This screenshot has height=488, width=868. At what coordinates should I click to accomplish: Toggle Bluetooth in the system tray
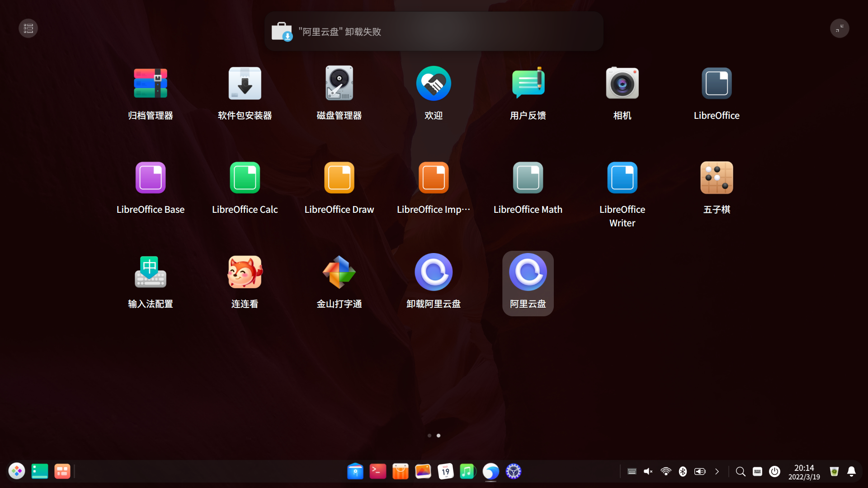point(683,471)
